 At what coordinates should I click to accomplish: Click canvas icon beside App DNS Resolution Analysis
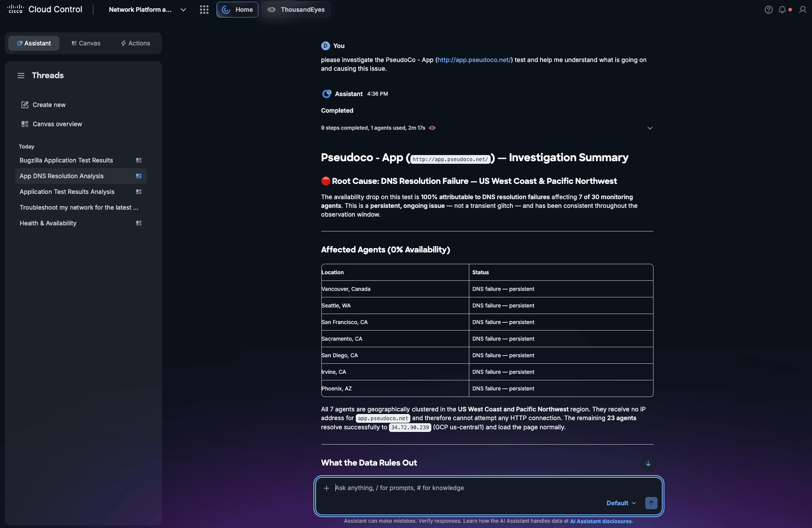[139, 176]
